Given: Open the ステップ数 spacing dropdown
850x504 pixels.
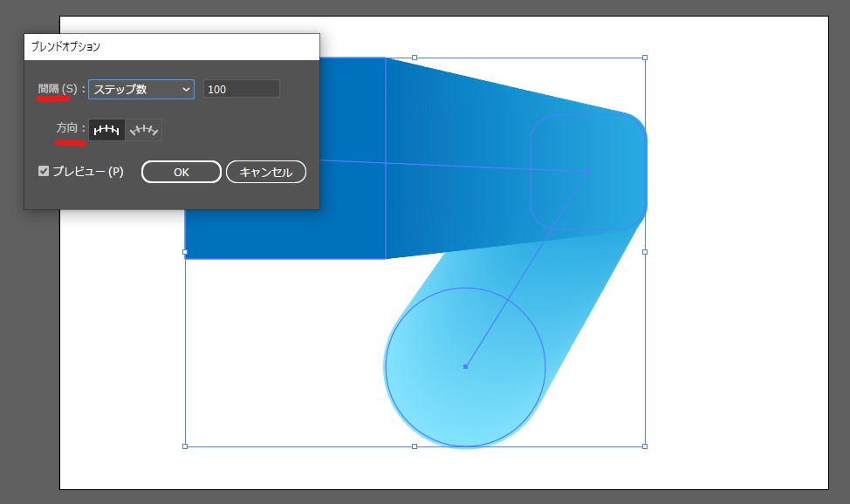Looking at the screenshot, I should pyautogui.click(x=141, y=90).
